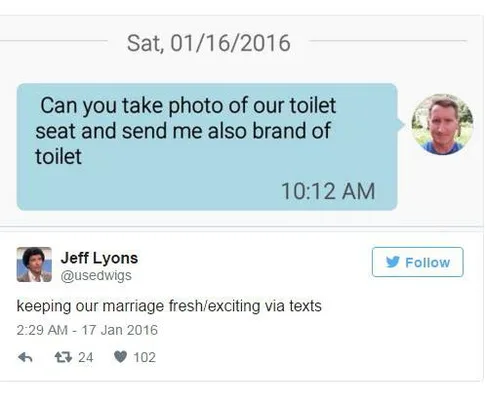Select the "keeping our marriage fresh/exciting" tweet text
The height and width of the screenshot is (405, 486).
[169, 306]
